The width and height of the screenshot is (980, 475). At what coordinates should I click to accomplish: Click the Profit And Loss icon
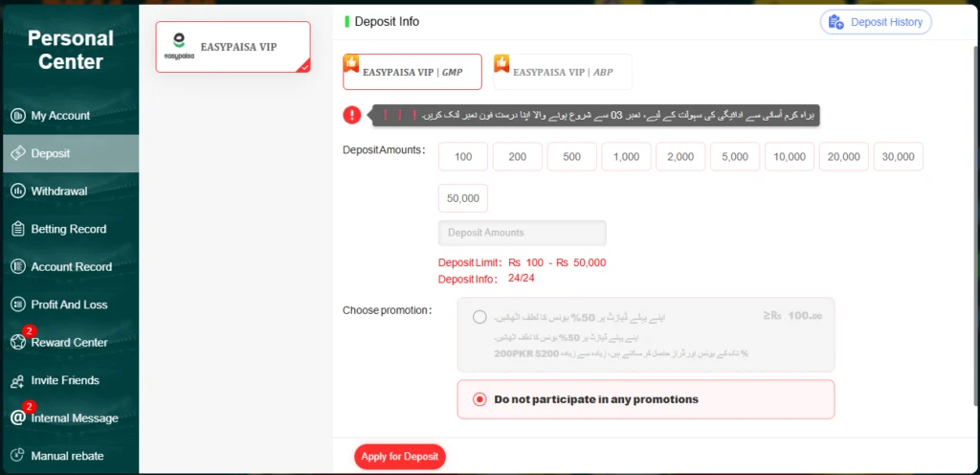[17, 305]
